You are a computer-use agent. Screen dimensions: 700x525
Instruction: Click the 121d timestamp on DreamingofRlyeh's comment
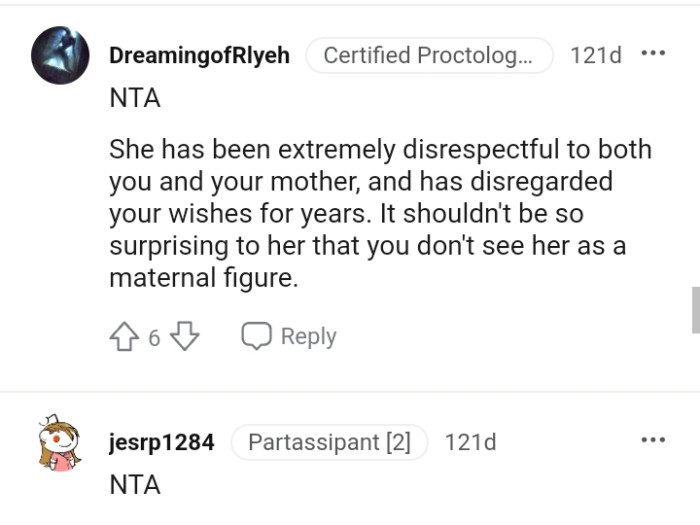(595, 56)
